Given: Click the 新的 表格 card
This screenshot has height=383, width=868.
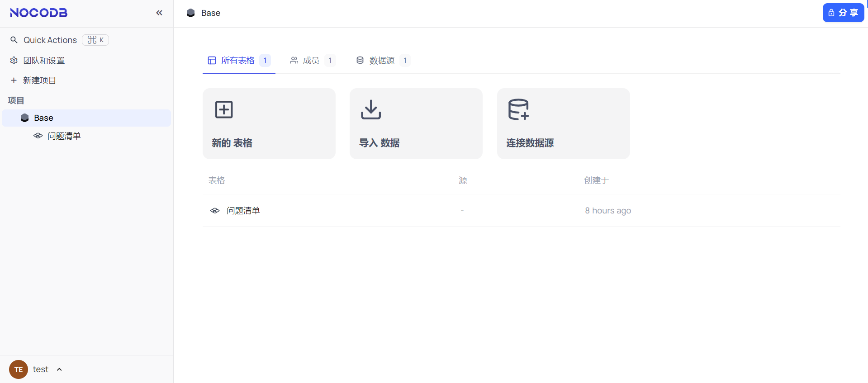Looking at the screenshot, I should (x=269, y=123).
